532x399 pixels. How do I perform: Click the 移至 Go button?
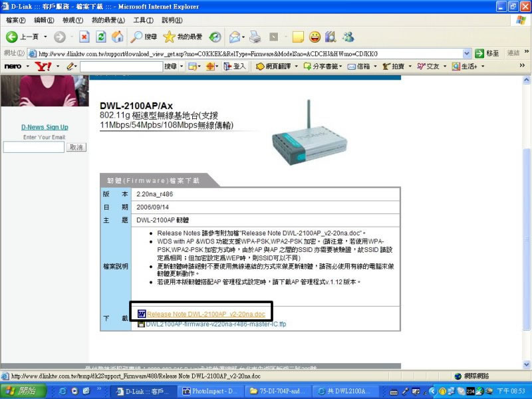pyautogui.click(x=487, y=53)
